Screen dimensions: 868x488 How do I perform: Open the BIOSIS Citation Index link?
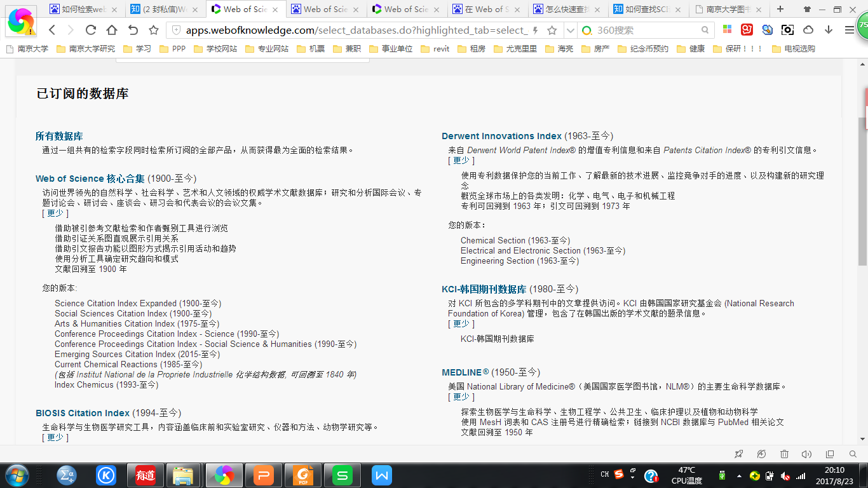point(83,413)
